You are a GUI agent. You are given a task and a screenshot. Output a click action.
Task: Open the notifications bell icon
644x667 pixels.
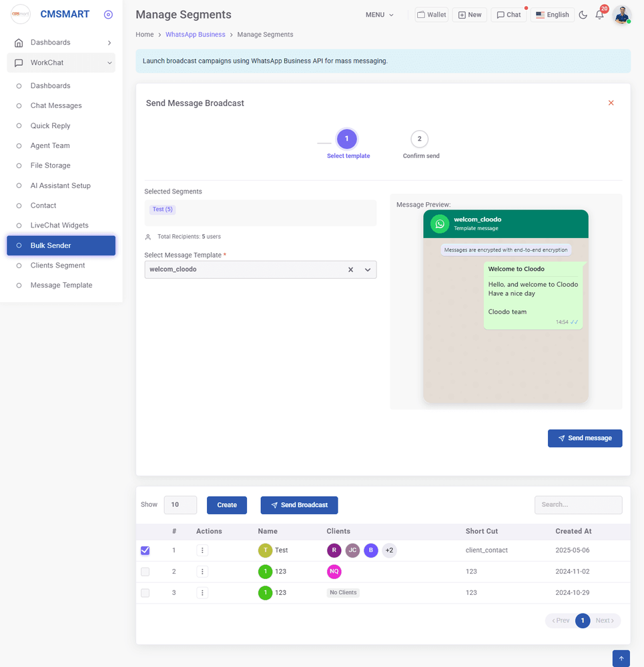(x=599, y=15)
